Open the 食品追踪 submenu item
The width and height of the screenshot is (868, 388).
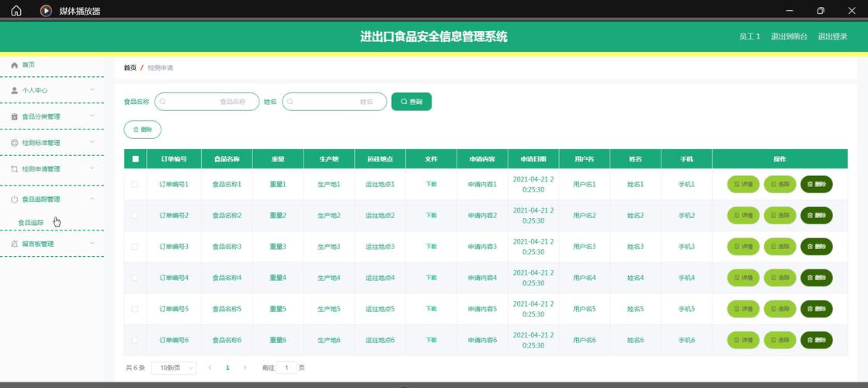[31, 223]
